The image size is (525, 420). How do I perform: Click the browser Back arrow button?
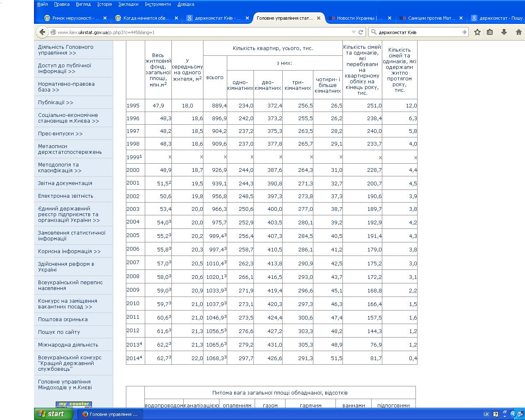coord(42,32)
